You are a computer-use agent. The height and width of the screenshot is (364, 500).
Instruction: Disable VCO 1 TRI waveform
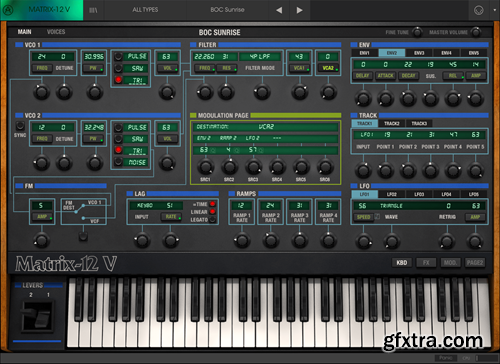click(x=118, y=80)
